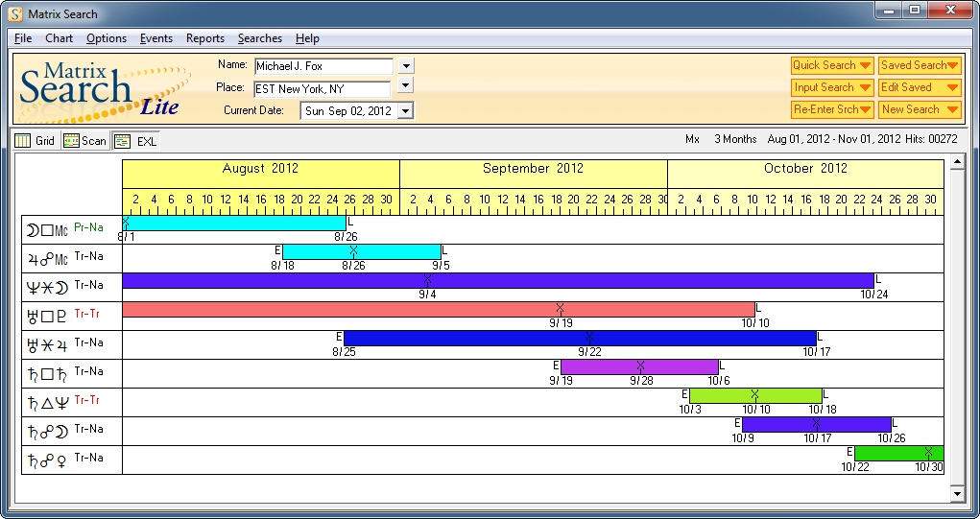Click the green bar starting 10/22
The width and height of the screenshot is (980, 519).
point(898,453)
